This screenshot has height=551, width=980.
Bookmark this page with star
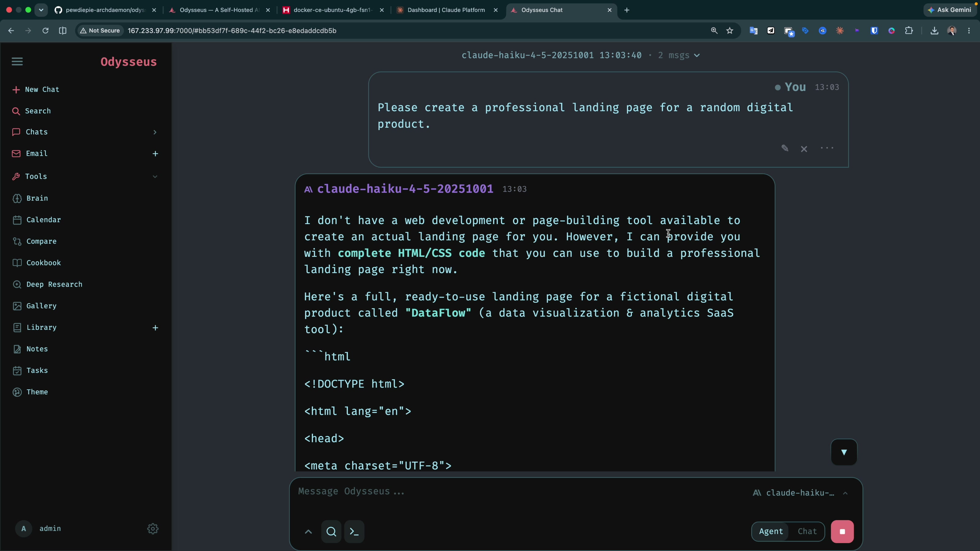(x=730, y=30)
